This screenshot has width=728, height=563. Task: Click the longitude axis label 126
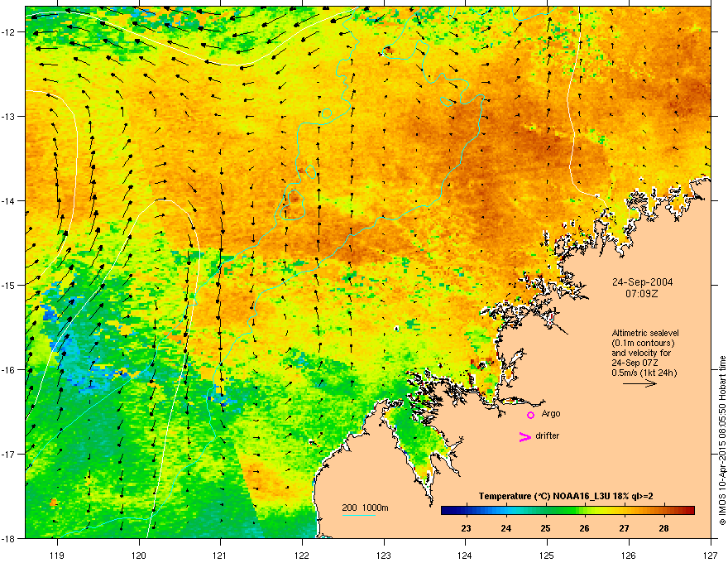click(x=629, y=555)
